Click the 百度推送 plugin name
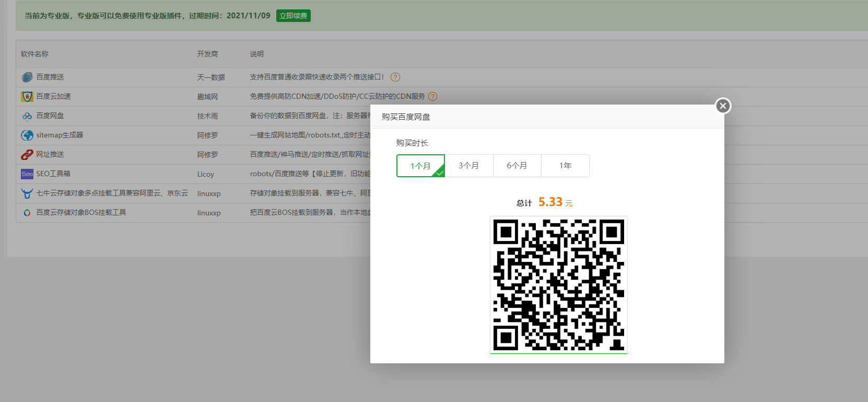 [50, 77]
